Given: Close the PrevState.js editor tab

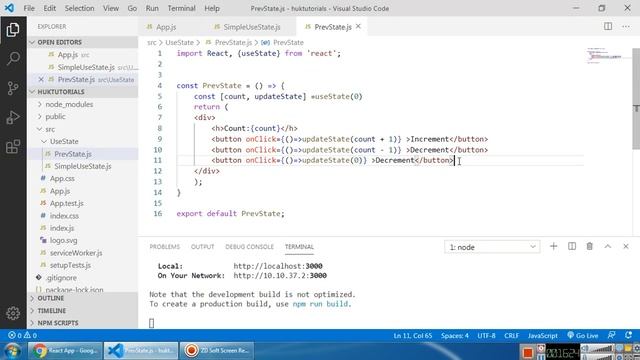Looking at the screenshot, I should pos(358,27).
